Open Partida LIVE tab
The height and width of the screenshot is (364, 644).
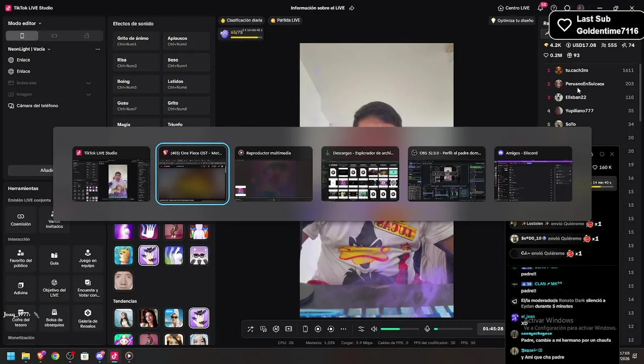click(x=285, y=20)
